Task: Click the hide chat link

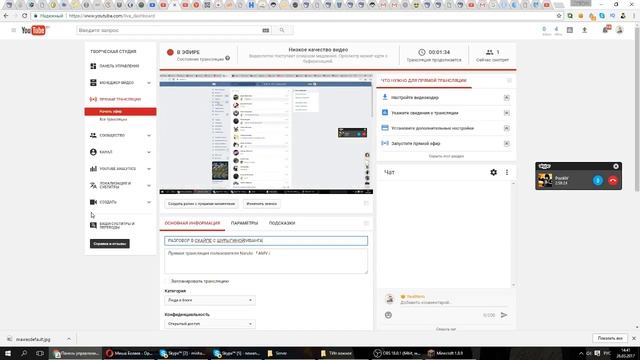Action: (x=446, y=329)
